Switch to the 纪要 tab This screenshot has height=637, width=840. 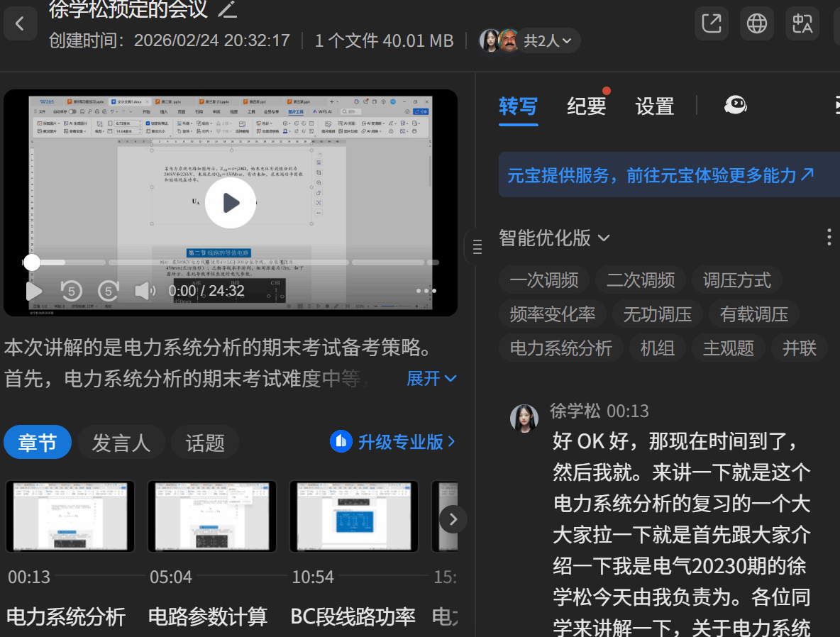tap(586, 106)
